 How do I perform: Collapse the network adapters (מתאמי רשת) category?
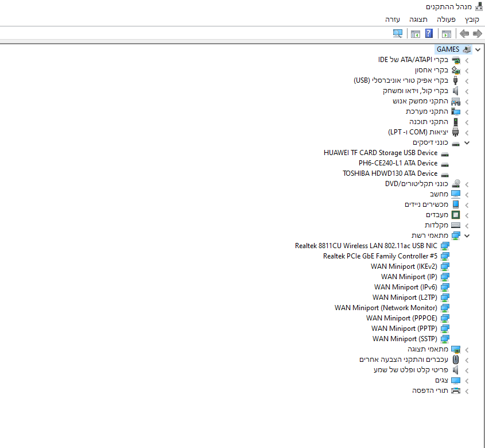click(467, 236)
